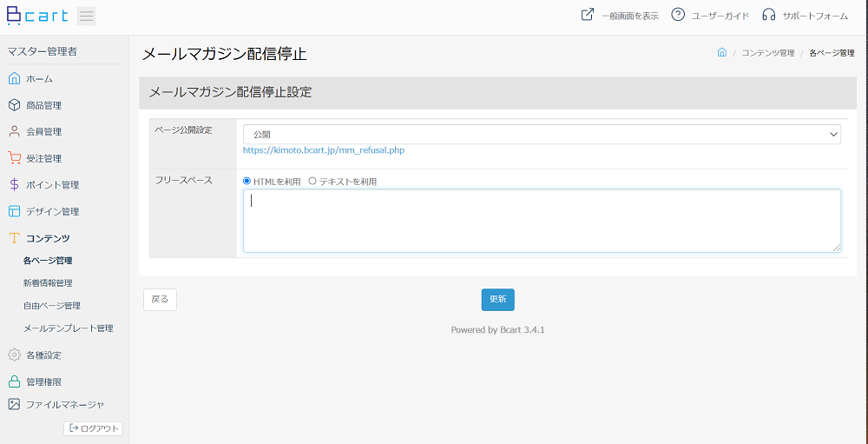The height and width of the screenshot is (444, 868).
Task: Click 一般画面を表示 link in header
Action: click(x=630, y=17)
